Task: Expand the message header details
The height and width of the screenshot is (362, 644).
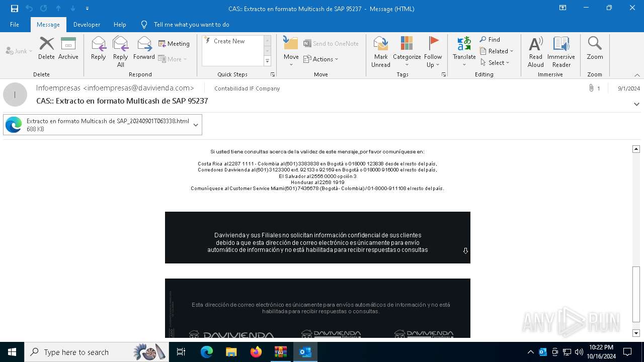Action: click(636, 104)
